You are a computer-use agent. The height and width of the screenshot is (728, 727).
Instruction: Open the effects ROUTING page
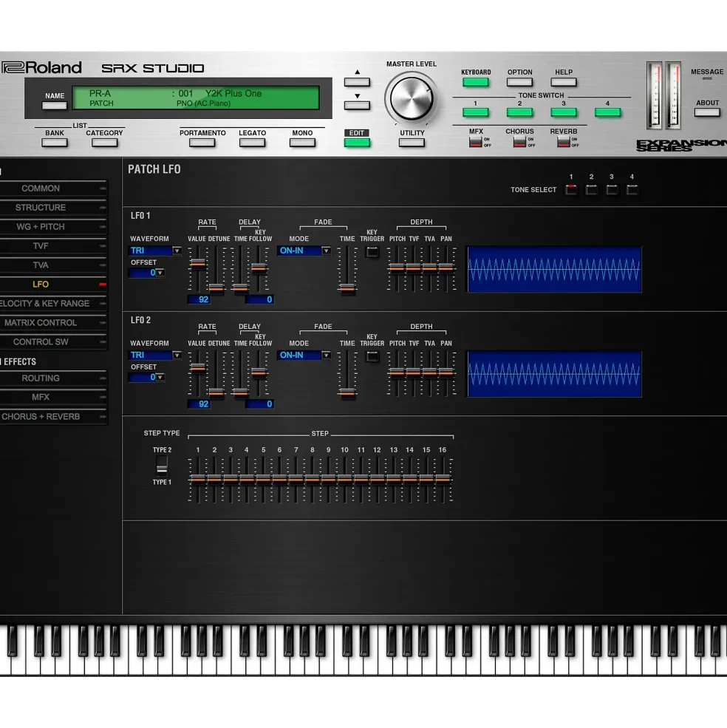[x=53, y=378]
